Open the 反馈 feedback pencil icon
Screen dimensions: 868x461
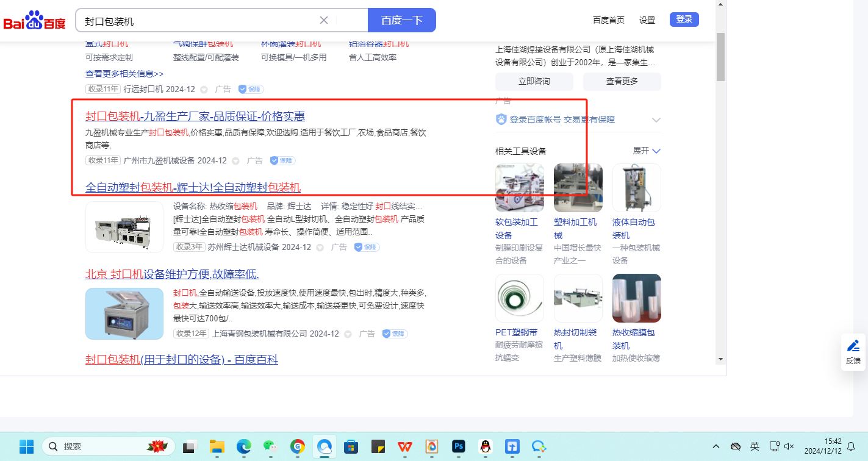[x=853, y=346]
